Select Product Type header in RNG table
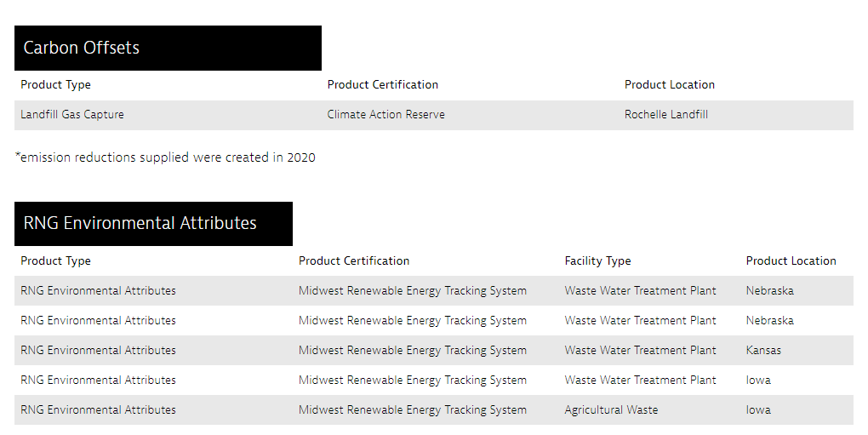868x435 pixels. tap(56, 260)
